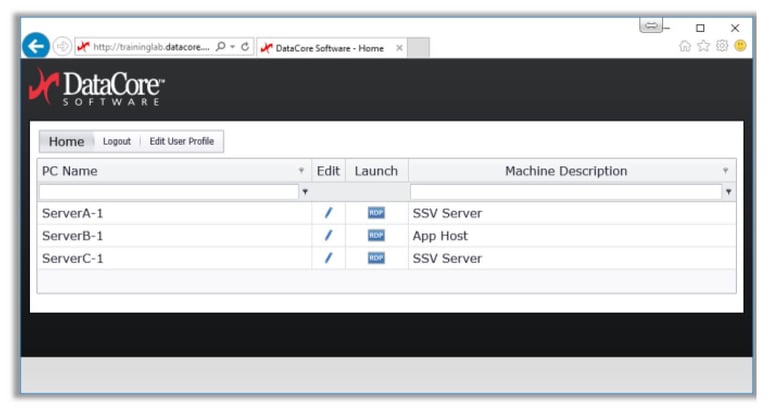Launch RDP session for ServerA-1
Screen dimensions: 775x416
376,213
